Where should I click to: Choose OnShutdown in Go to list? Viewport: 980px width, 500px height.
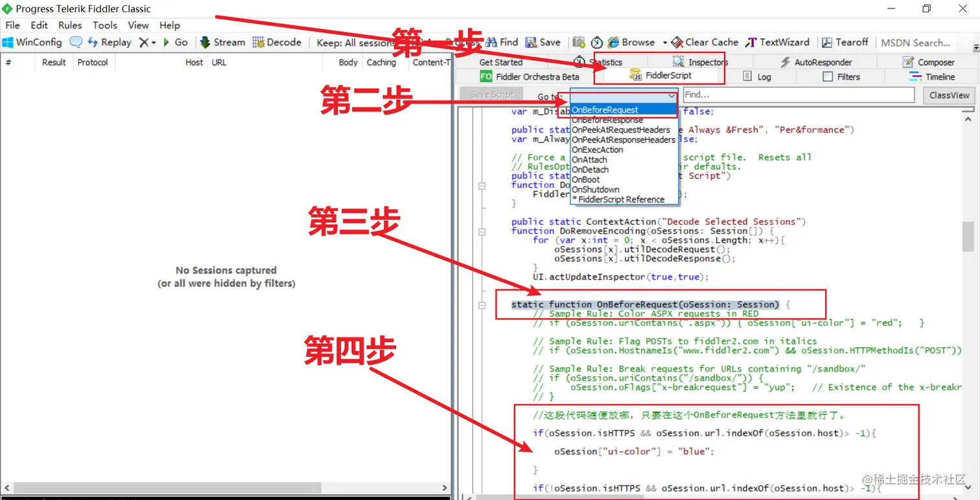click(x=624, y=189)
